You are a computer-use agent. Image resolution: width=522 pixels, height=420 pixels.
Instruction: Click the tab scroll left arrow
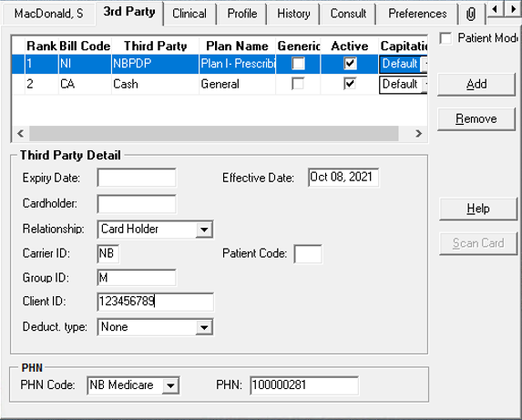[x=495, y=9]
